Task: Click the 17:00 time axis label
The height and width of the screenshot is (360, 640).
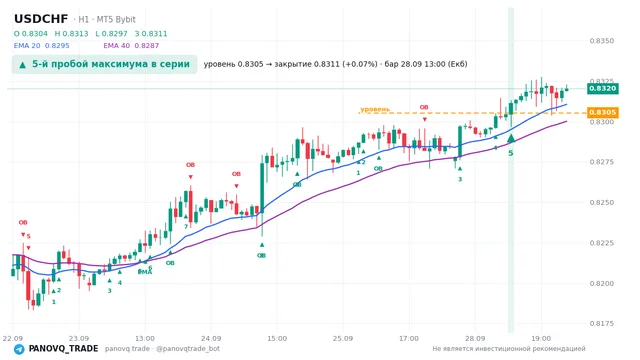Action: coord(409,338)
